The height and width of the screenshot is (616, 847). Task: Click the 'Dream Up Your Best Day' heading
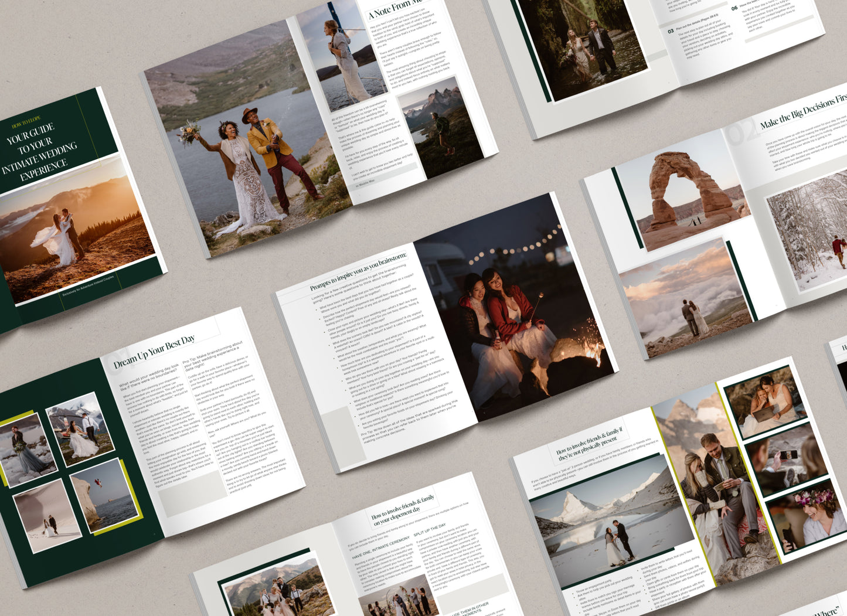[154, 352]
